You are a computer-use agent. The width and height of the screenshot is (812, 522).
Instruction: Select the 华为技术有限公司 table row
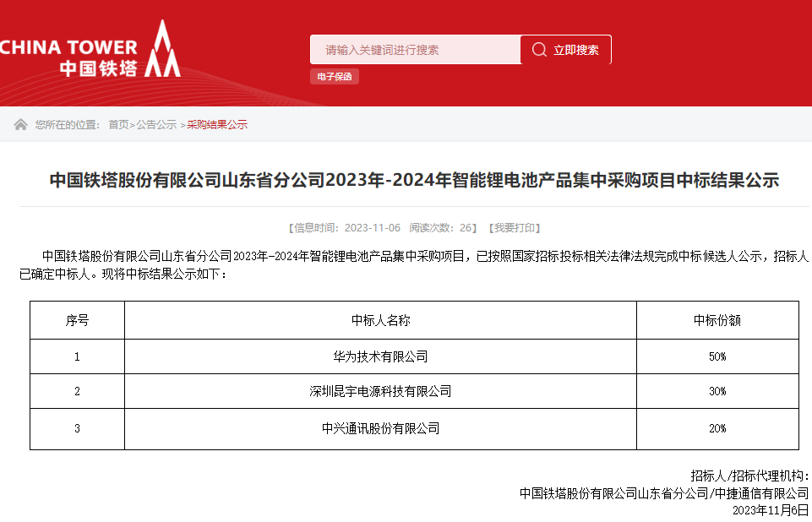(x=380, y=356)
